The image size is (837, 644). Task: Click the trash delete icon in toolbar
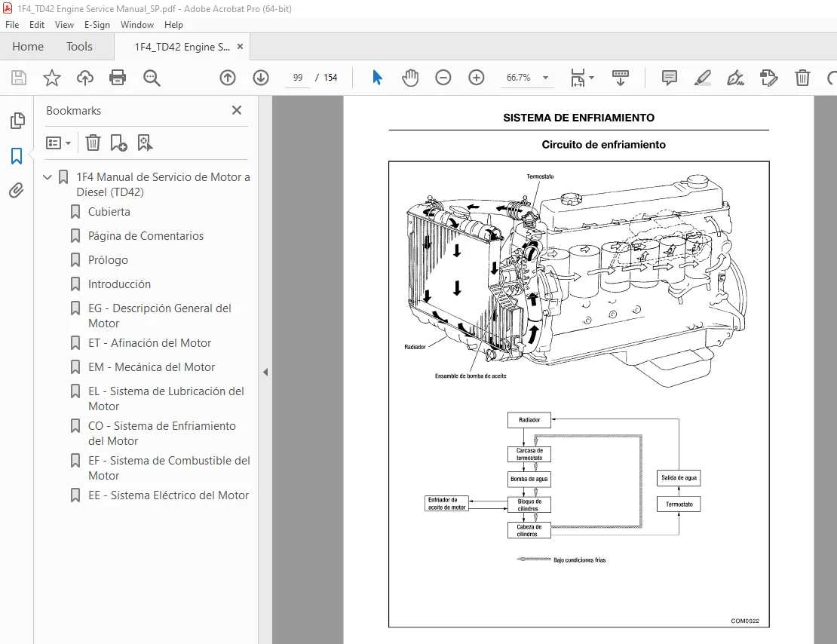tap(802, 78)
